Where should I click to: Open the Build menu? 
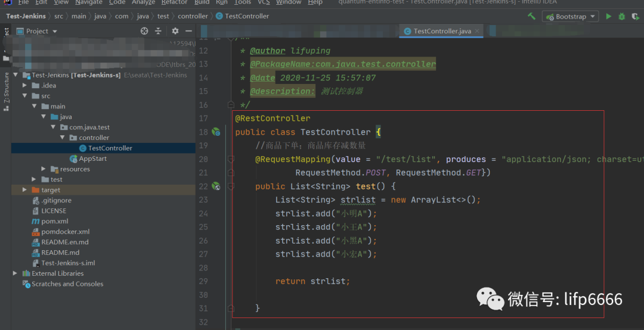(202, 2)
